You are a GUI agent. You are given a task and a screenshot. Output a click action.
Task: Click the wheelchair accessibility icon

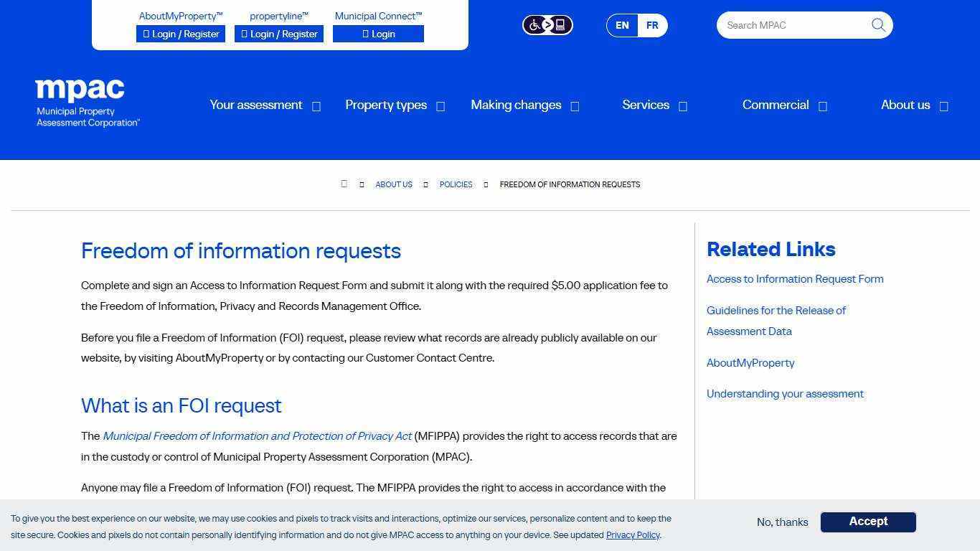536,24
